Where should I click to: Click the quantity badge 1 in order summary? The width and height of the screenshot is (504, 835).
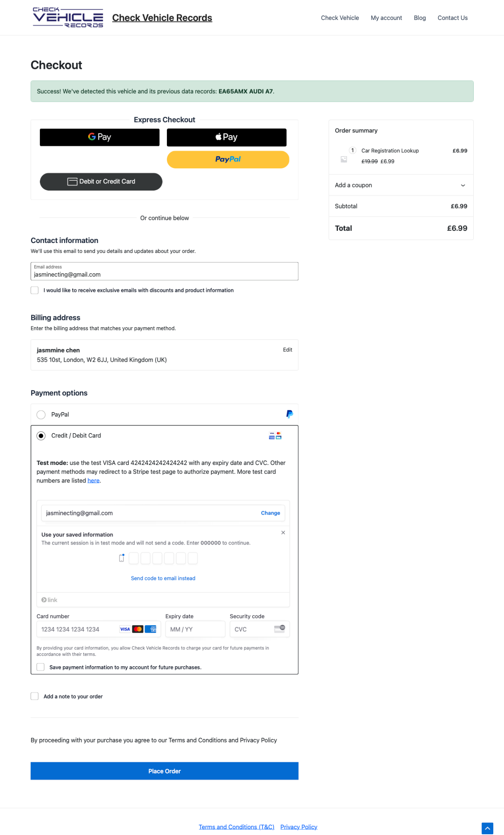point(352,150)
